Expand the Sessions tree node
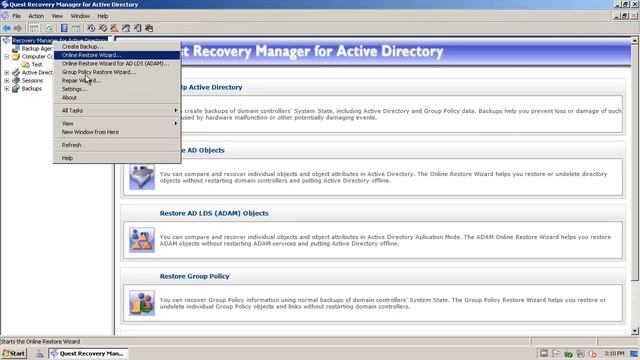This screenshot has width=640, height=360. 7,81
